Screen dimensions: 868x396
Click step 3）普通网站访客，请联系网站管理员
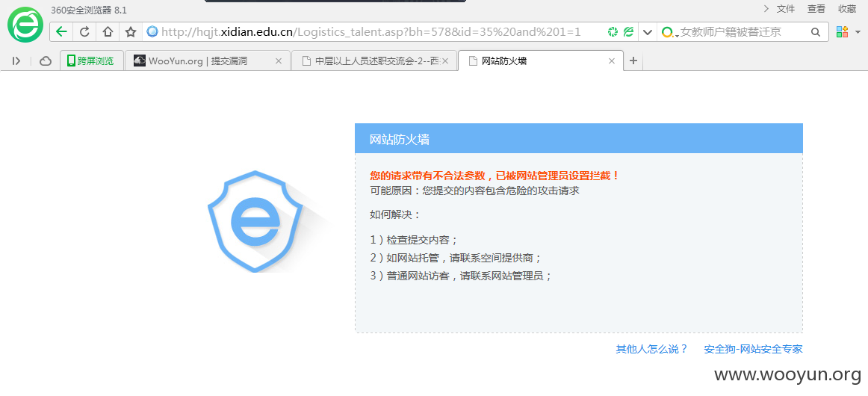[461, 275]
